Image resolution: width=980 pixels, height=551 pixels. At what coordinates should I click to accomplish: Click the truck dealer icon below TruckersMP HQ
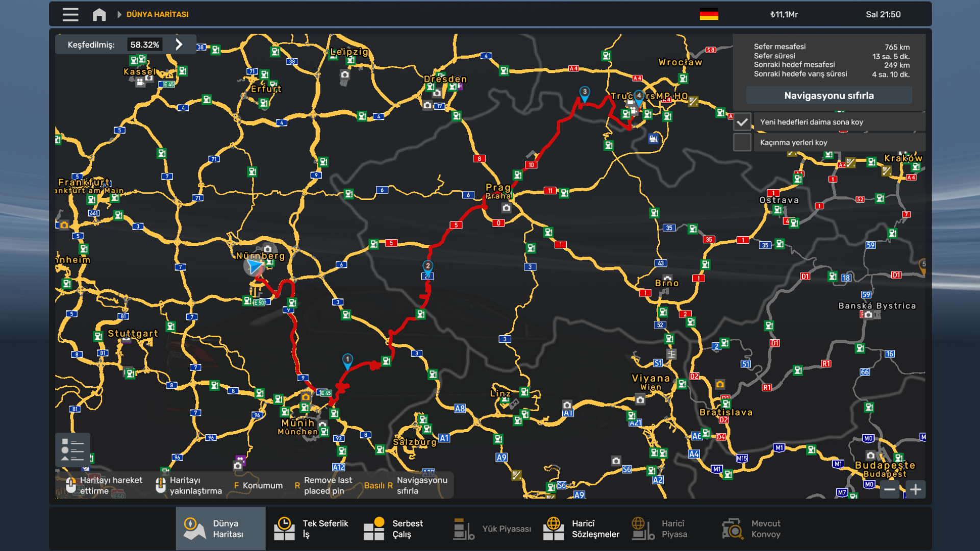[653, 138]
